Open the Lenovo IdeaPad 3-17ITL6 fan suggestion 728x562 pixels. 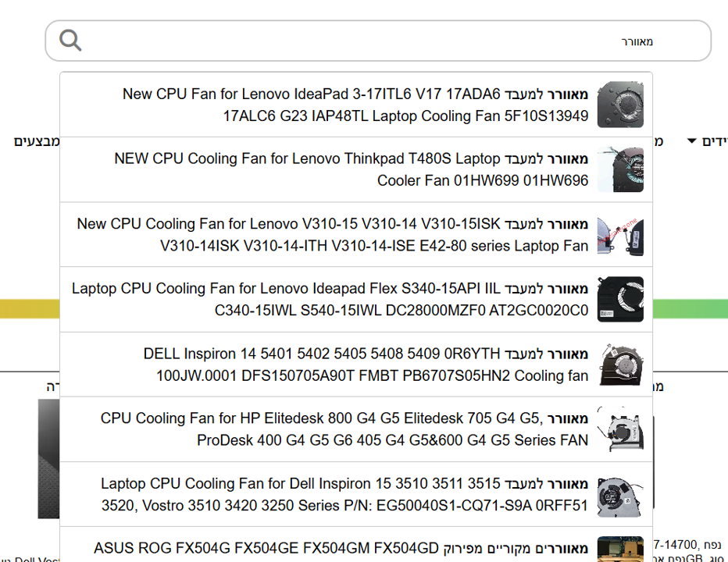[x=356, y=105]
